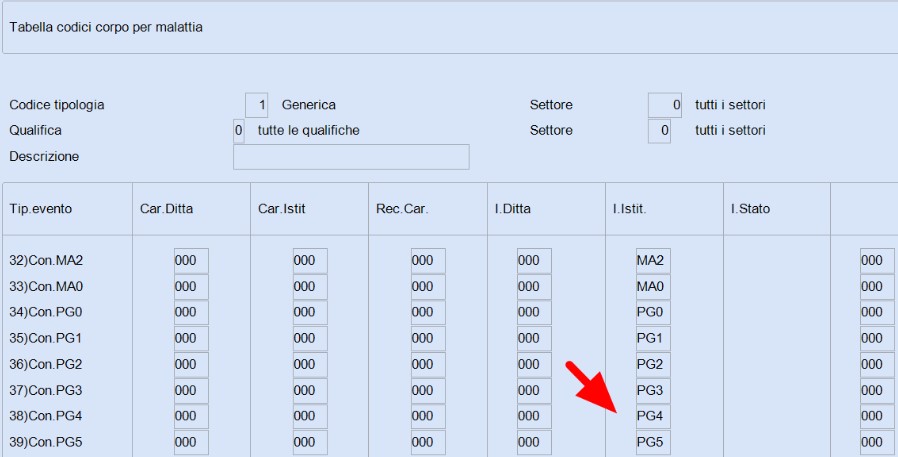Select the second Settore field next to Qualifica
The image size is (898, 457).
pos(659,131)
